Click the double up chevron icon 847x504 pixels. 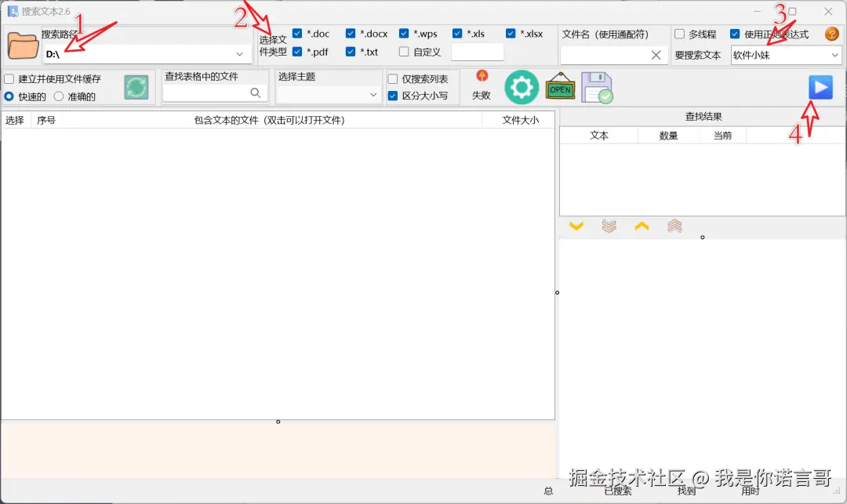click(x=674, y=226)
